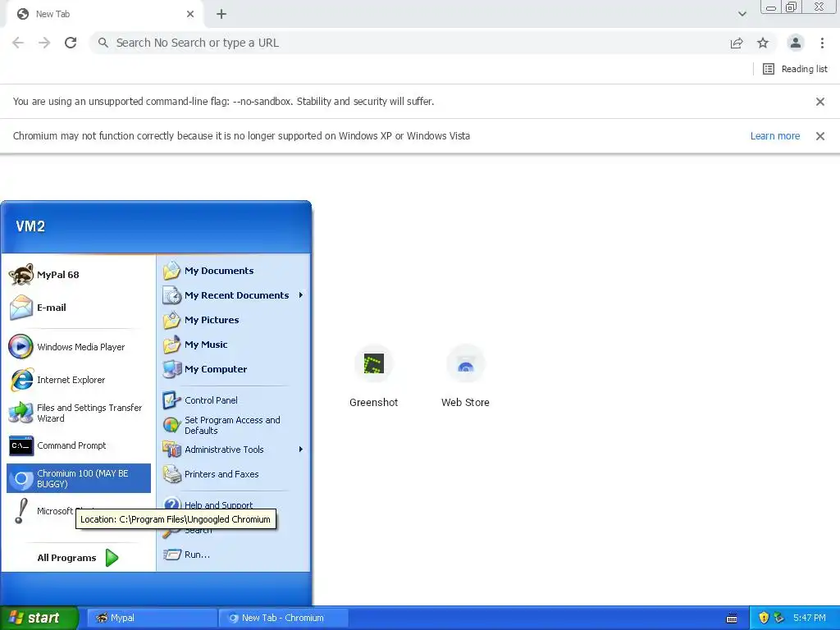Screen dimensions: 840x630
Task: Open the Learn more link
Action: pos(775,136)
